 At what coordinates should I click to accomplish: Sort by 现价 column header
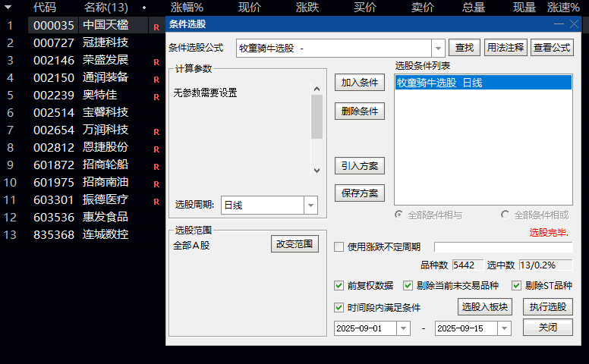click(x=250, y=7)
